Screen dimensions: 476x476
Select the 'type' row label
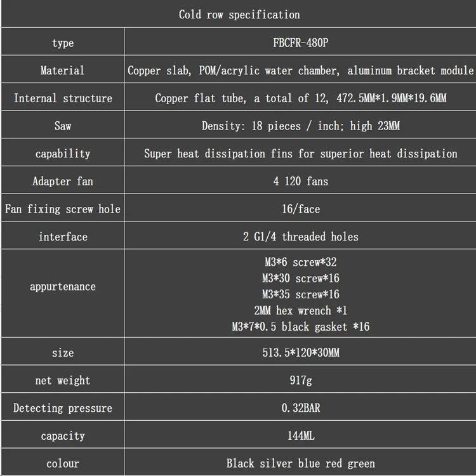coord(63,43)
